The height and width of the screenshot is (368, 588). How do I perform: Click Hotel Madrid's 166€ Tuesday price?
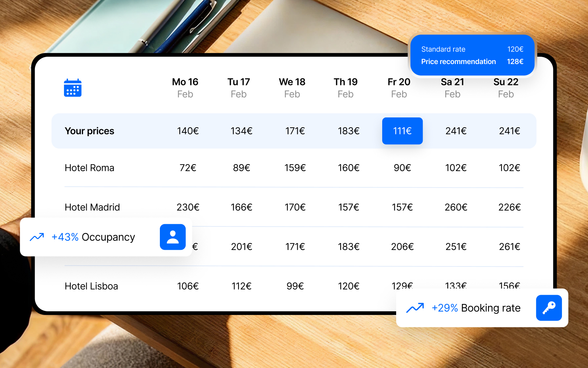click(241, 207)
